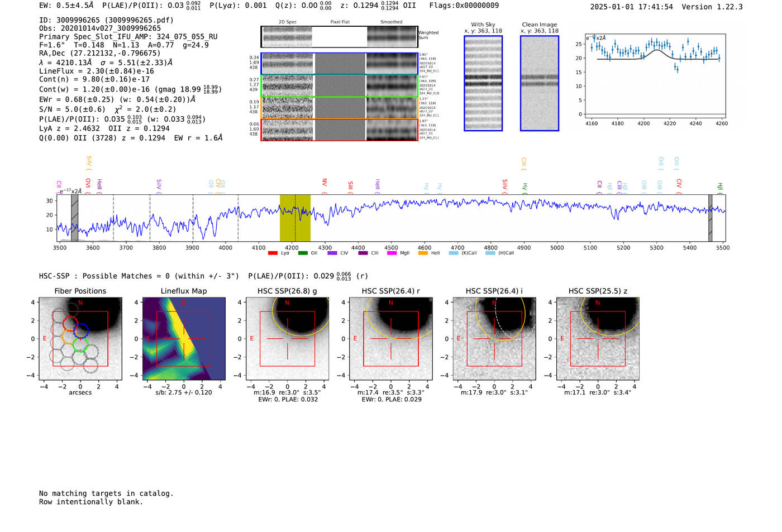
Task: Click the green OII legend swatch
Action: (303, 253)
